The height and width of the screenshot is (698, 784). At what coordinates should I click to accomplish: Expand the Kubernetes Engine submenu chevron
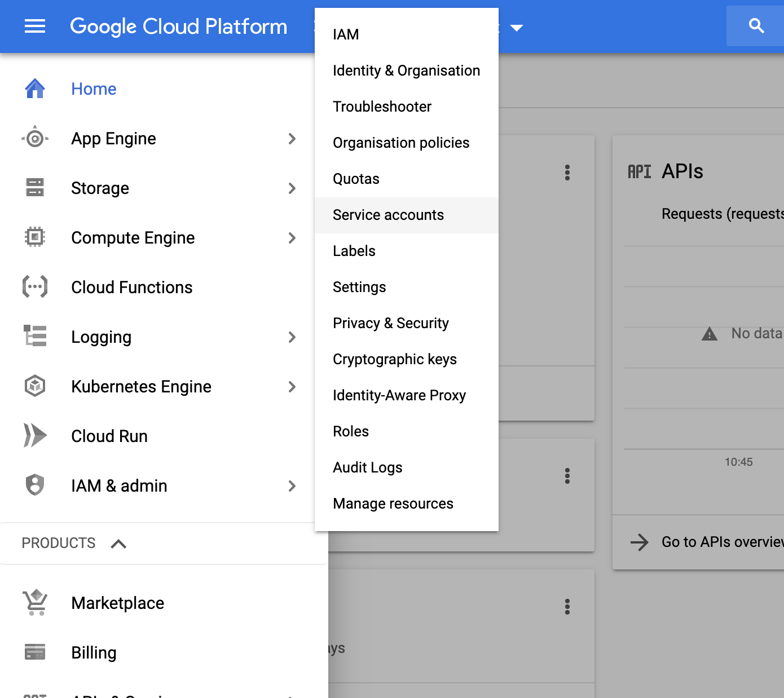[292, 386]
